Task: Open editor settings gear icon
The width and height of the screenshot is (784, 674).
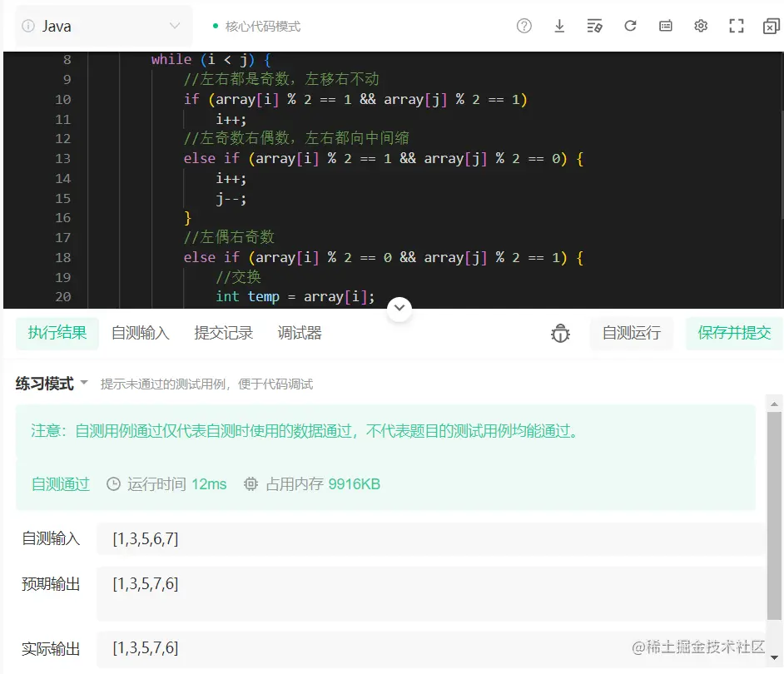Action: tap(701, 26)
